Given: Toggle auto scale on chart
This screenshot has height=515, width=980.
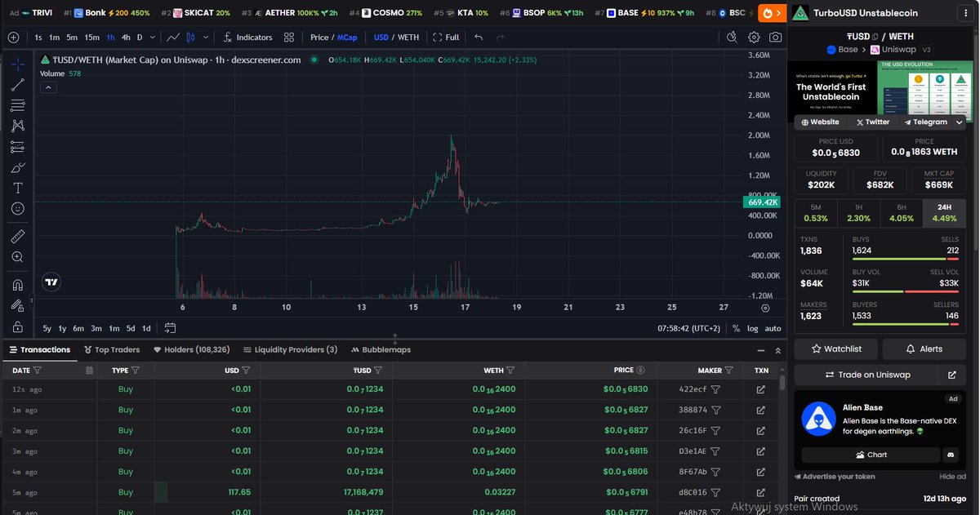Looking at the screenshot, I should pyautogui.click(x=773, y=328).
